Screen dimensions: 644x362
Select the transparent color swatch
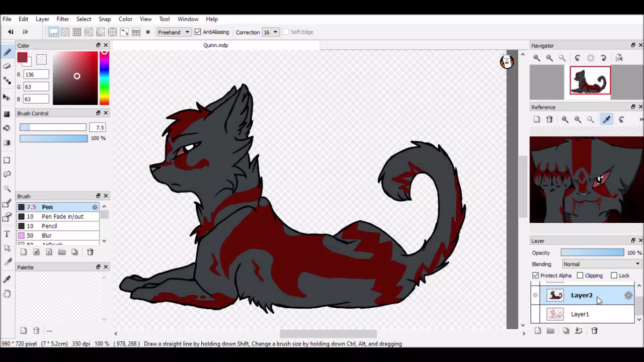point(41,59)
